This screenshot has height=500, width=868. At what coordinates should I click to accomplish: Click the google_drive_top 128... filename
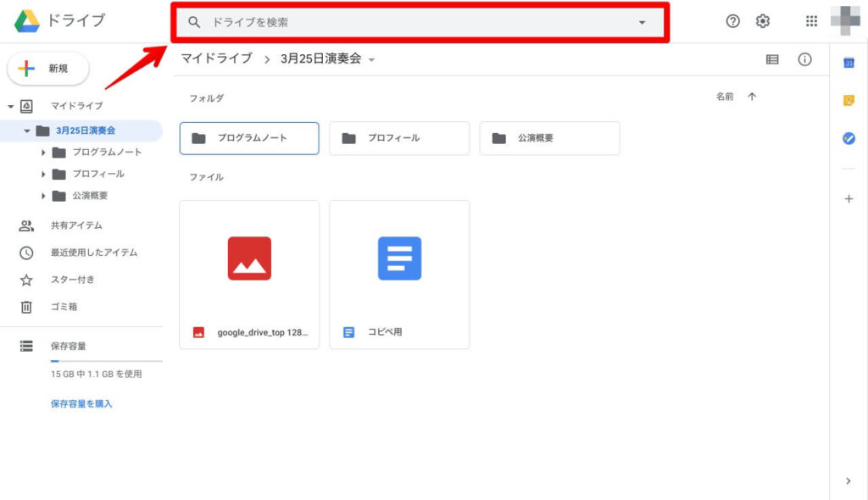point(263,332)
